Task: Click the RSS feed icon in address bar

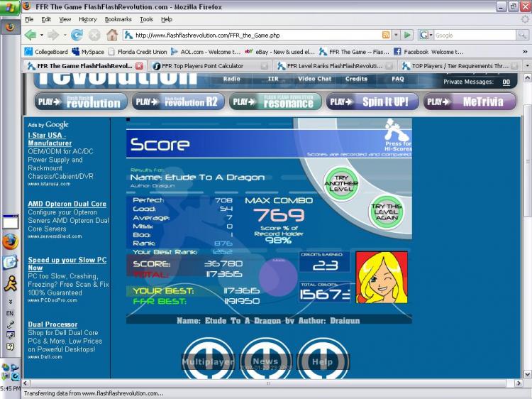Action: [x=386, y=35]
